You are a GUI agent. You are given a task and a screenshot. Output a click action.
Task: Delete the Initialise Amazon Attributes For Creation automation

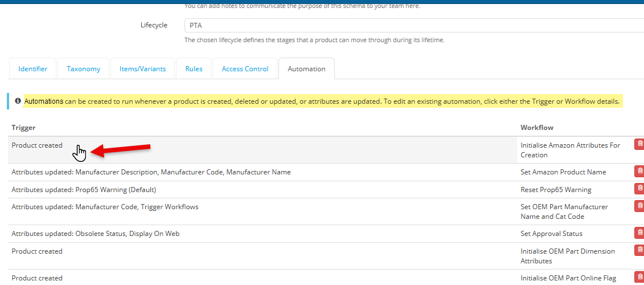tap(639, 144)
